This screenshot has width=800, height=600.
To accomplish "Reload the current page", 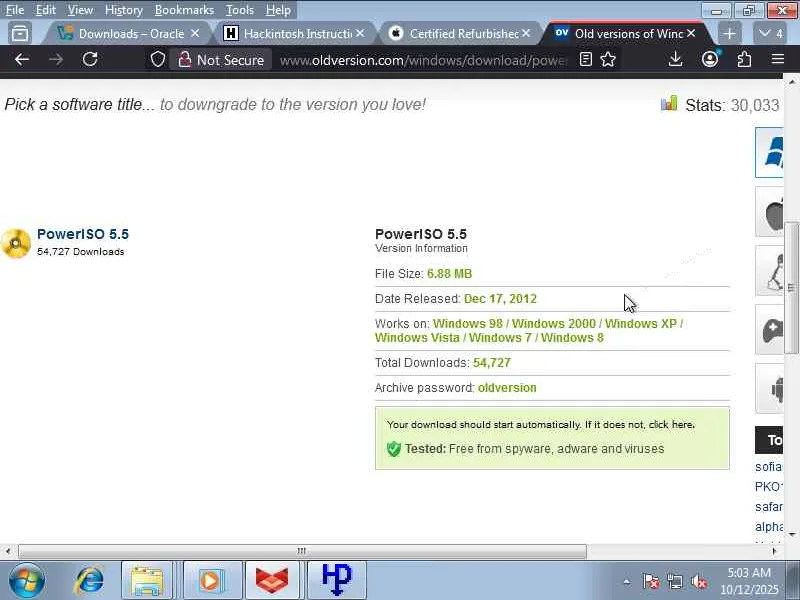I will [90, 60].
